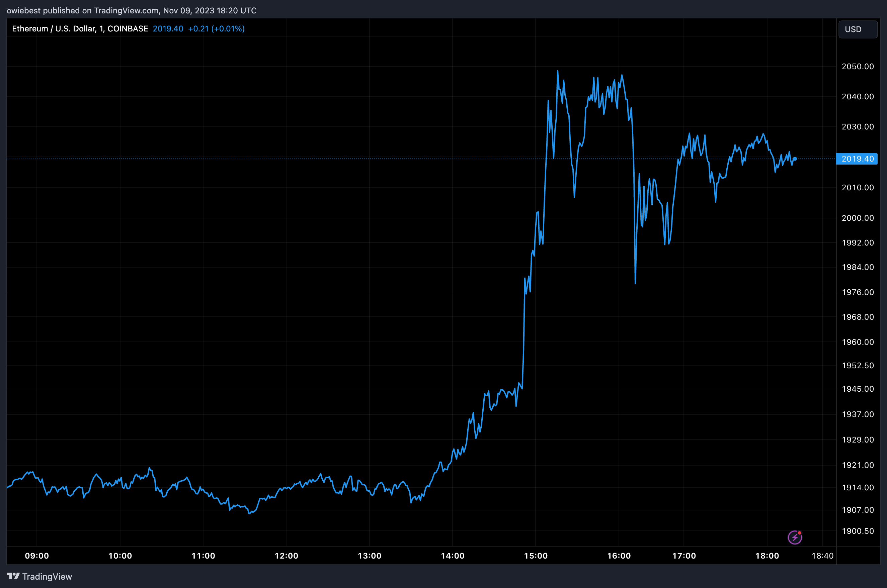Click the 15:00 time axis label
This screenshot has height=588, width=887.
[536, 556]
